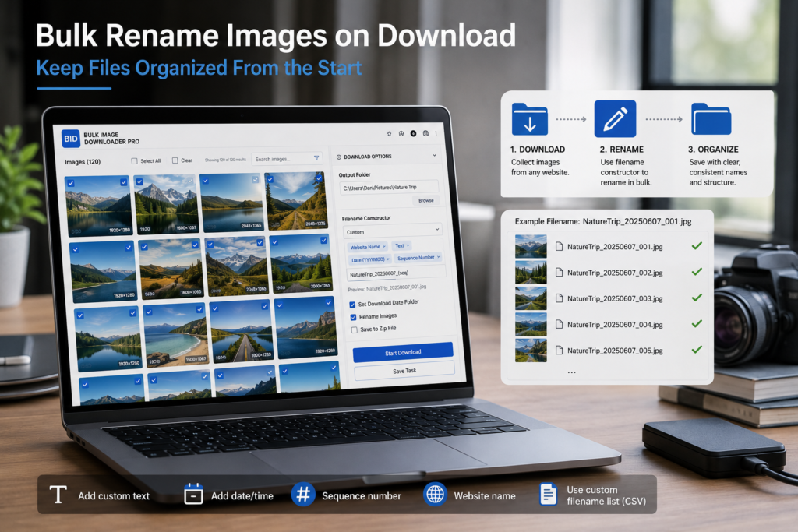
Task: Click the Start Download button
Action: pyautogui.click(x=403, y=352)
